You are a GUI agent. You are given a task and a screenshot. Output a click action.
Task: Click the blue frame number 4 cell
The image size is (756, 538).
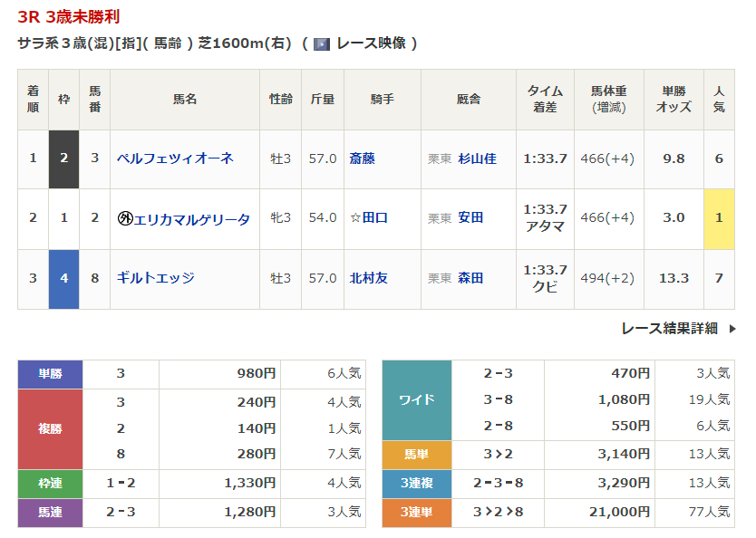(x=63, y=278)
